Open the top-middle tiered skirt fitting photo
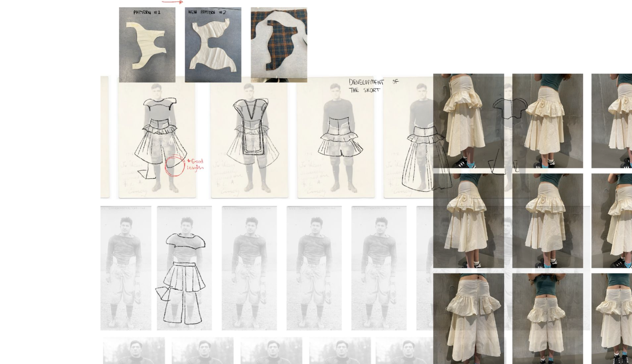 pyautogui.click(x=547, y=121)
